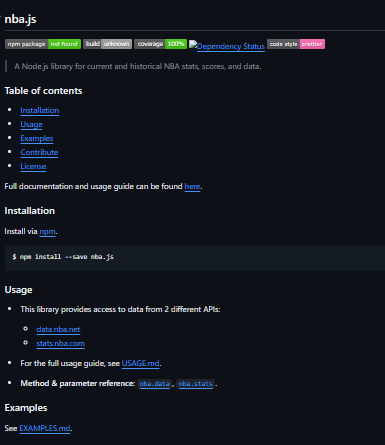
Task: Open the Dependency Status link
Action: point(227,46)
